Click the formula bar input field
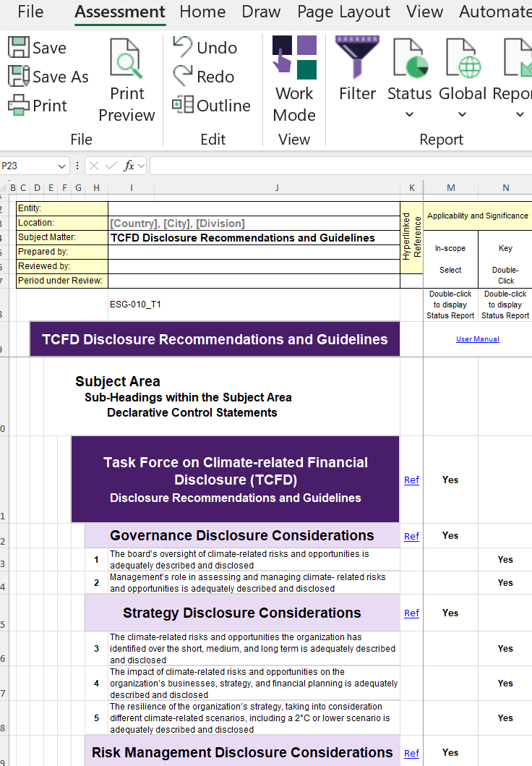This screenshot has width=532, height=766. (x=340, y=166)
